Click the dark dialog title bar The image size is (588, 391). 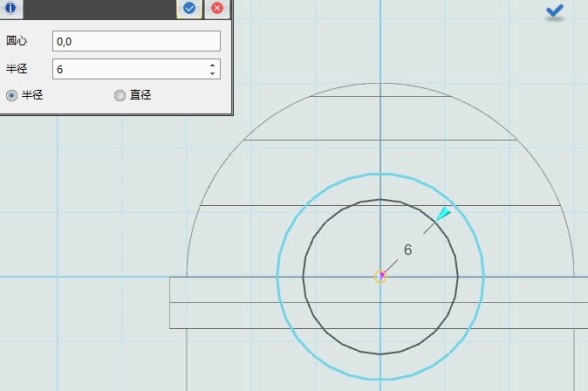pyautogui.click(x=99, y=8)
